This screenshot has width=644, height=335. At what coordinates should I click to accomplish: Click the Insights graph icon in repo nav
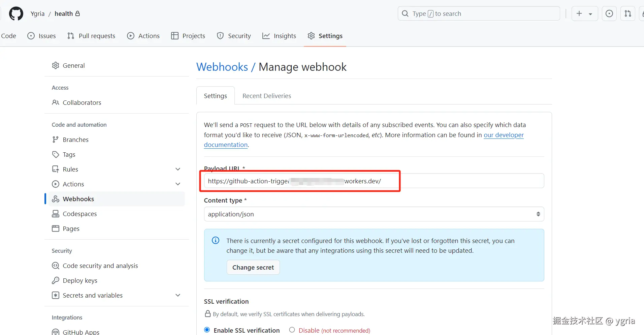pyautogui.click(x=266, y=36)
